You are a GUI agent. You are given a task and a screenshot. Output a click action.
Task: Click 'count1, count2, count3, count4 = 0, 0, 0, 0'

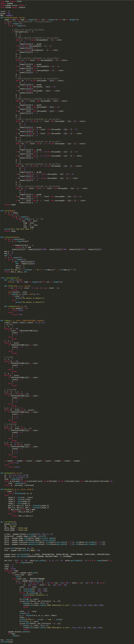point(25,323)
